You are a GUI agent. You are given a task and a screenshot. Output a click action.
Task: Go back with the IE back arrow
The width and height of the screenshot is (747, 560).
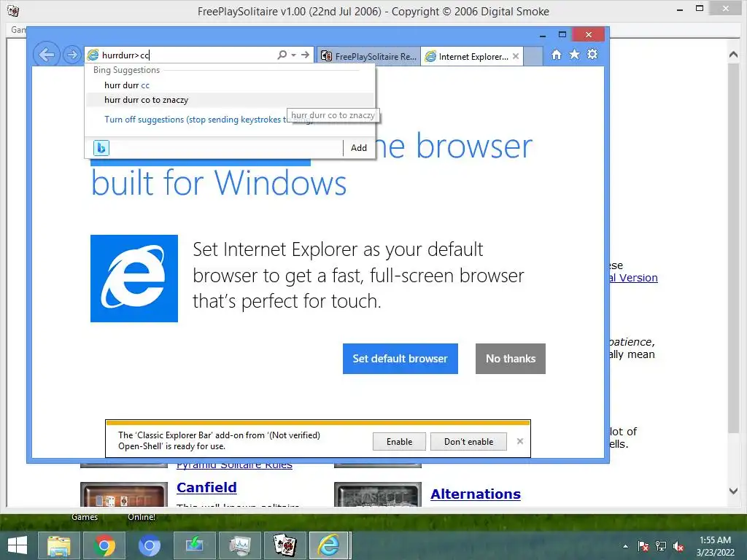[x=46, y=55]
